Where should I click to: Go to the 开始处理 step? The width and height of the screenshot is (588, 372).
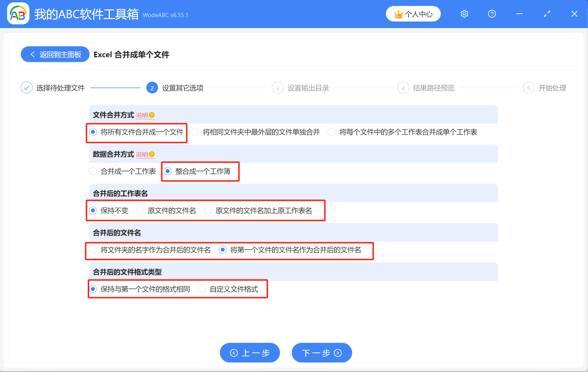point(552,88)
